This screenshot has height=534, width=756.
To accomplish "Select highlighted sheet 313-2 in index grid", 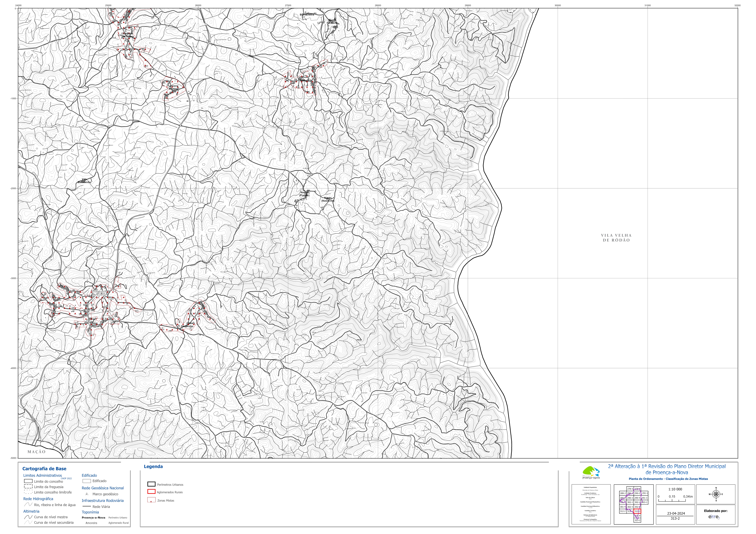I will click(637, 511).
